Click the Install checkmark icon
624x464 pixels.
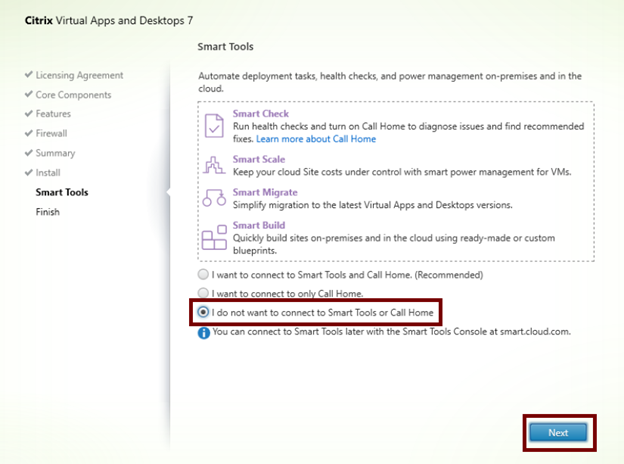pyautogui.click(x=29, y=172)
